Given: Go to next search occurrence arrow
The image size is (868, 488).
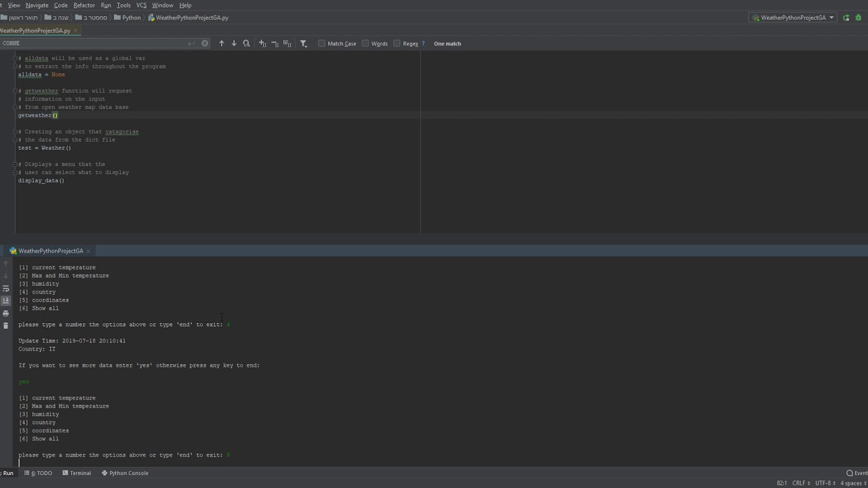Looking at the screenshot, I should (234, 43).
